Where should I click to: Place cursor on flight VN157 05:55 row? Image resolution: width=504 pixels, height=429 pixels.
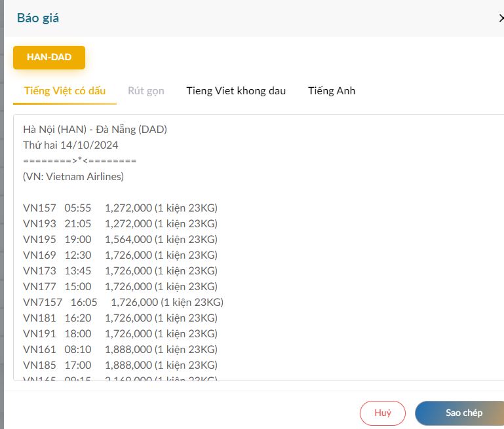120,208
